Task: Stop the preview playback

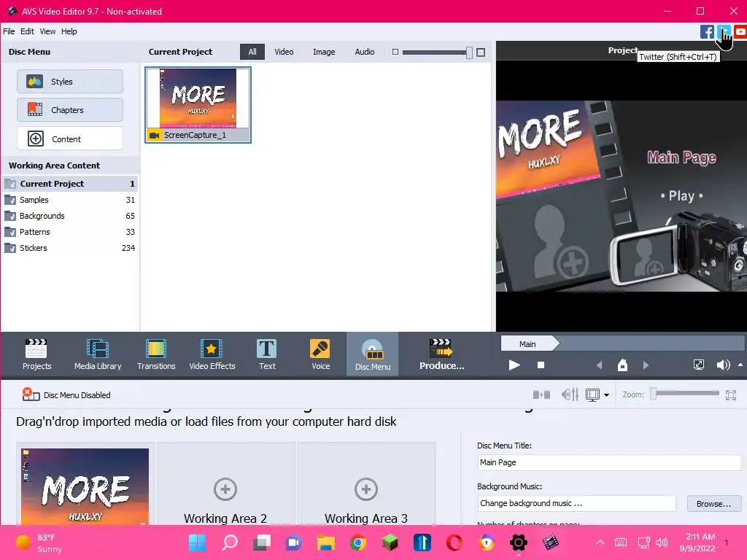Action: coord(541,365)
